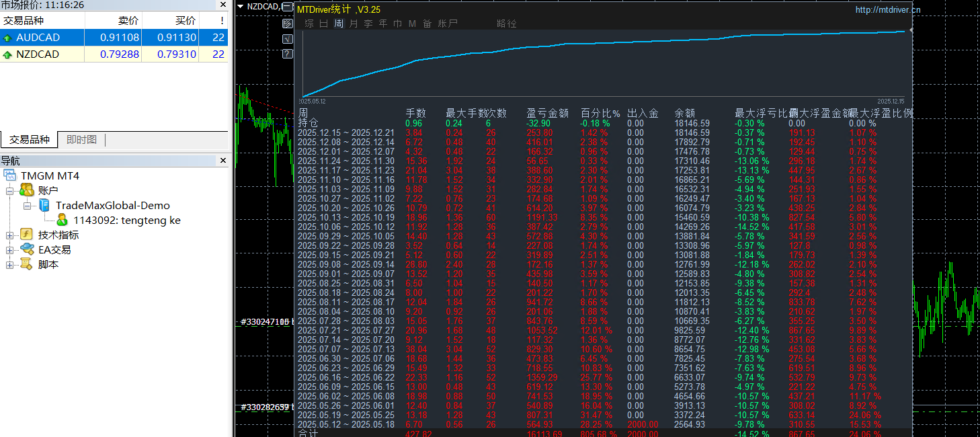Open the mtdriver.cn website link

pos(887,9)
